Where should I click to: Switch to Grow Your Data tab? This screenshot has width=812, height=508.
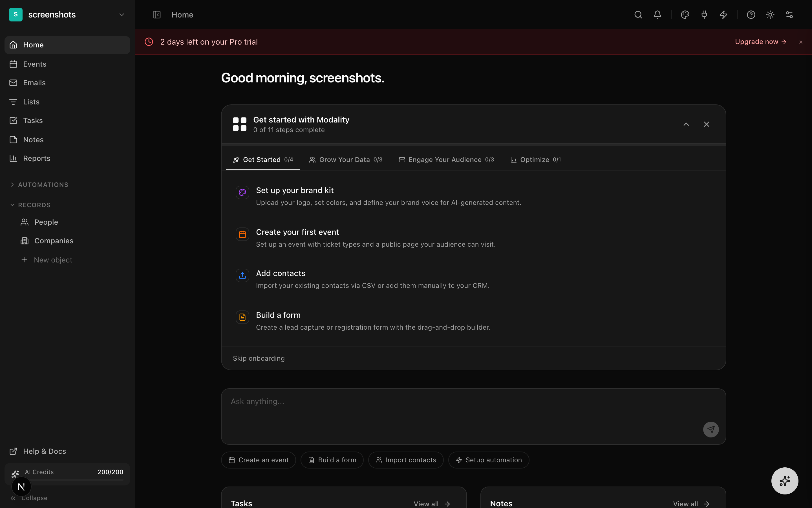346,159
